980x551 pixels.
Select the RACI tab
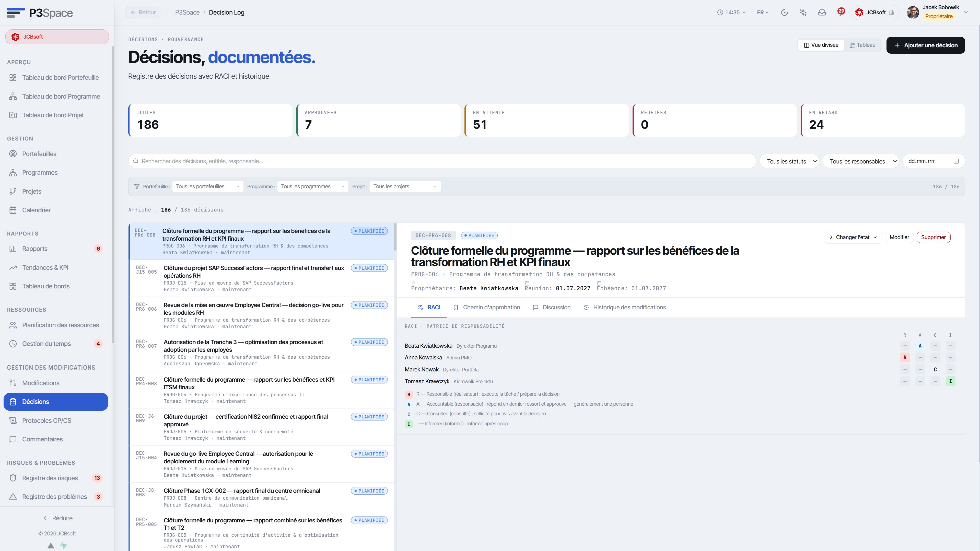(429, 307)
